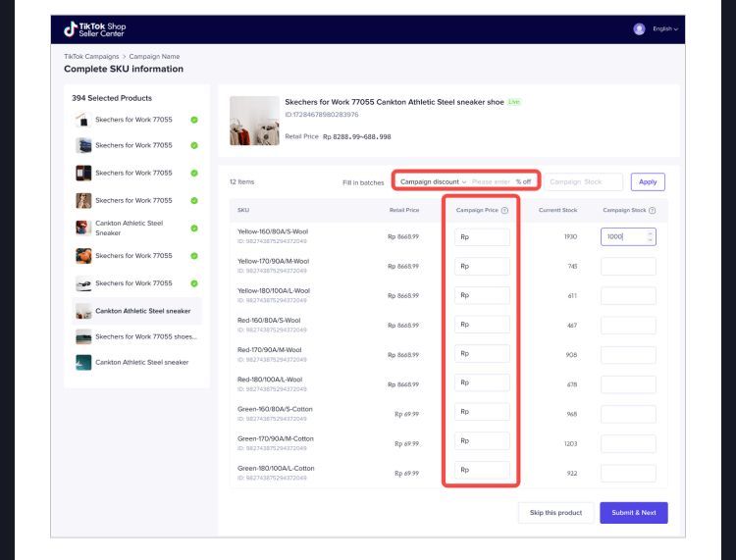Screen dimensions: 736x560
Task: Click Campaign Stock field for Red-160/80A/S-Wool
Action: pos(628,326)
